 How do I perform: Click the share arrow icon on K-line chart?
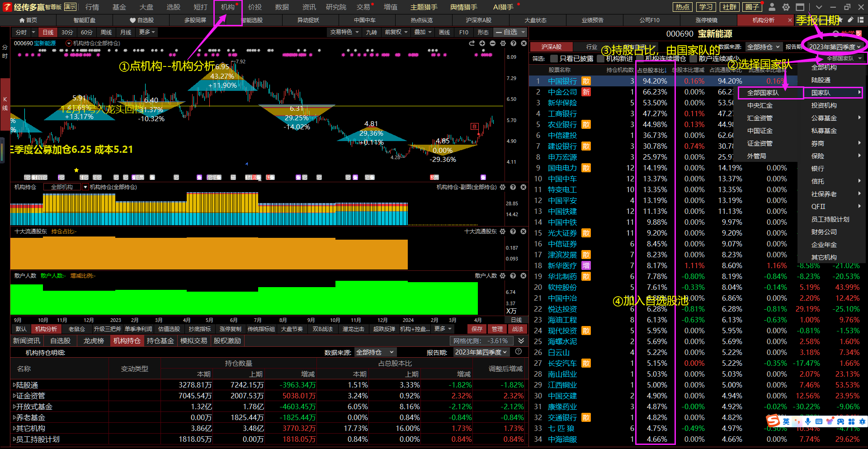[x=472, y=43]
